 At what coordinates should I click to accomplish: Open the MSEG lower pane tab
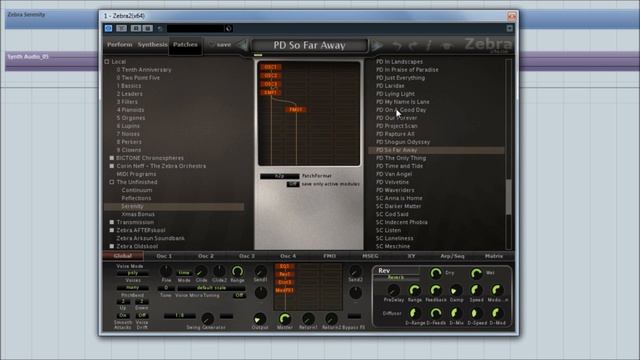[370, 256]
